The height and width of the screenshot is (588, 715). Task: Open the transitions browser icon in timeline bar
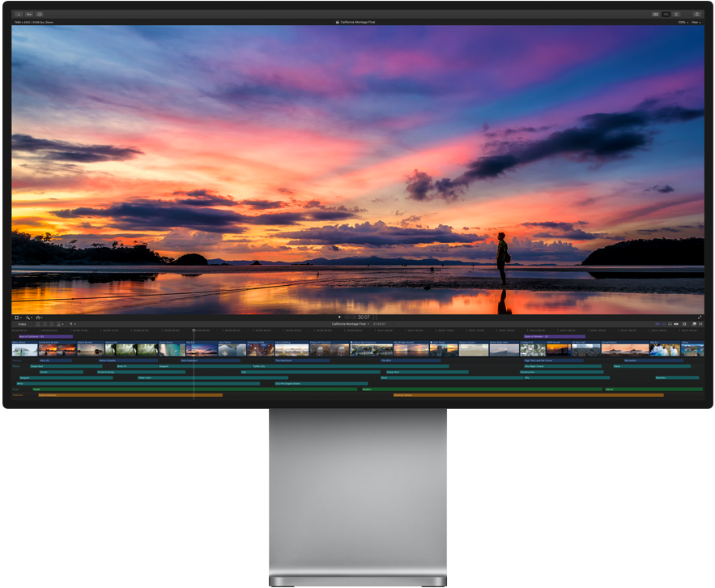tap(700, 324)
